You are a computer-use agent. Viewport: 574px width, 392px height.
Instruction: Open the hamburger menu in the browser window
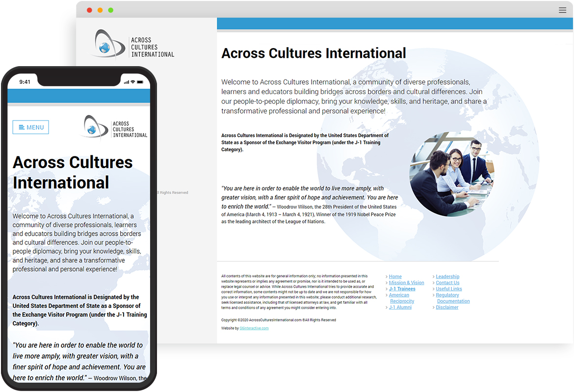pyautogui.click(x=562, y=10)
